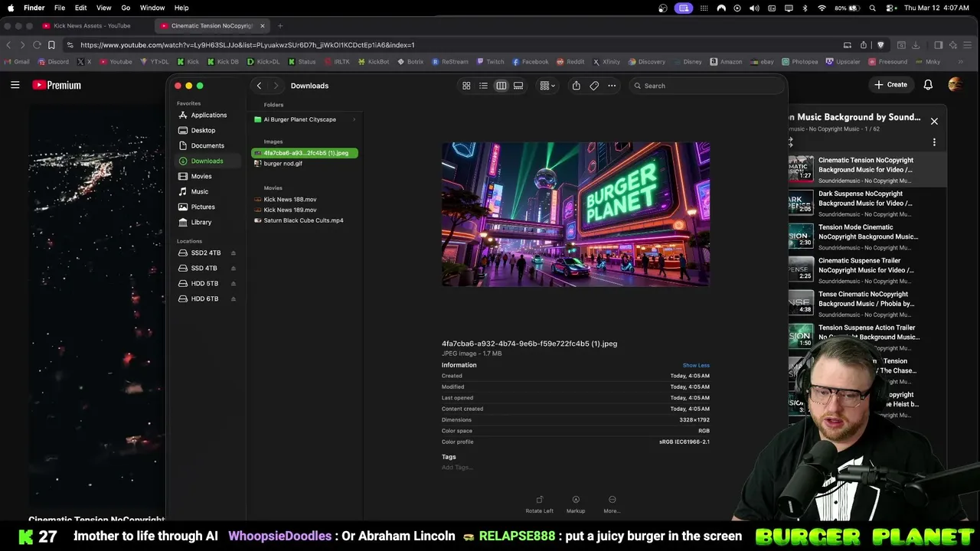Select the HDD 6TB location
The width and height of the screenshot is (980, 551).
point(204,298)
